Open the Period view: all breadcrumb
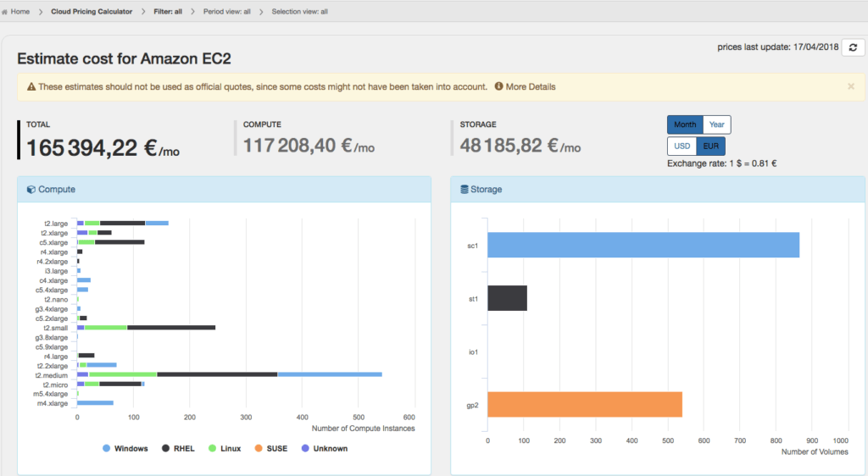The width and height of the screenshot is (868, 476). (x=226, y=12)
